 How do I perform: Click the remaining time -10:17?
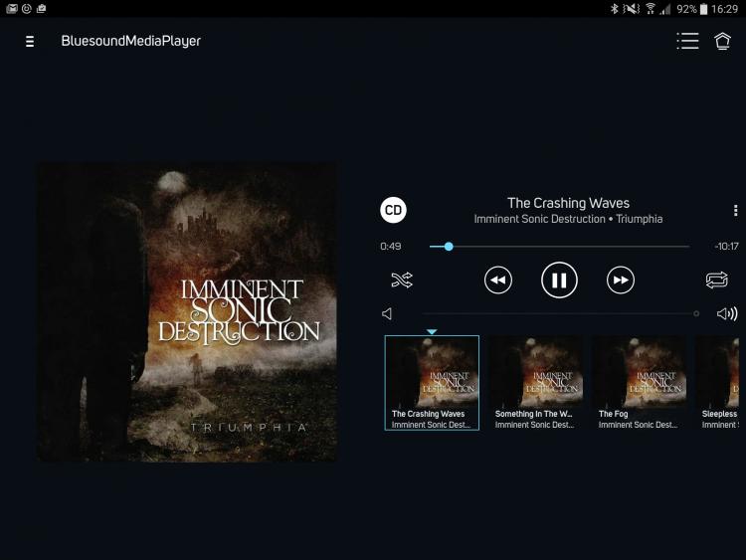point(726,247)
